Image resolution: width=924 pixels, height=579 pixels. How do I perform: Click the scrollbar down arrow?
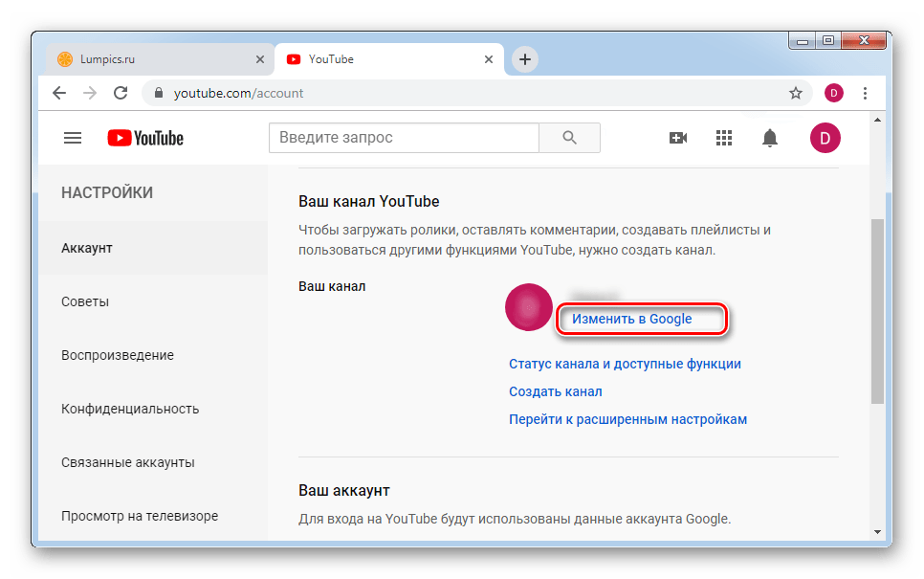(x=877, y=532)
